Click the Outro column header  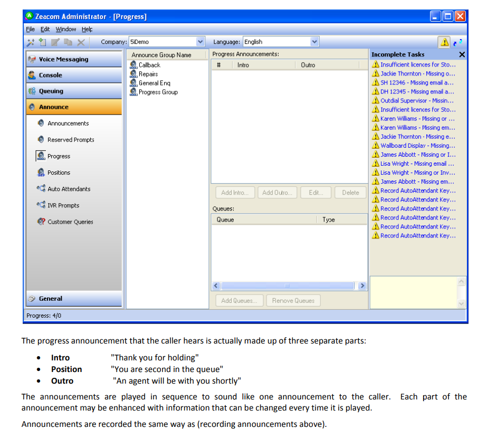point(327,65)
